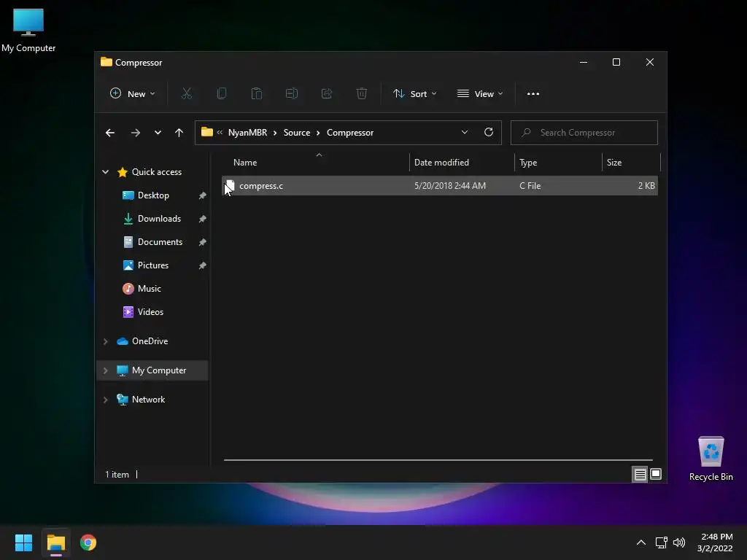This screenshot has width=747, height=560.
Task: Sort by Date modified column header
Action: (x=441, y=163)
